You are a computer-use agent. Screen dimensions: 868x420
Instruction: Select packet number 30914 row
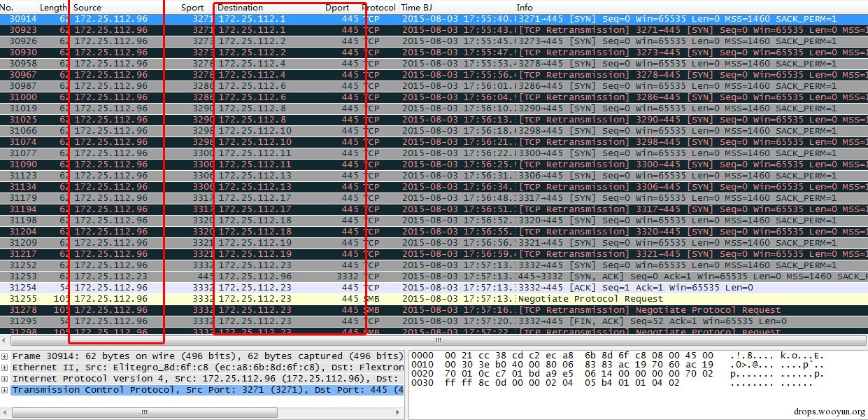click(x=434, y=19)
